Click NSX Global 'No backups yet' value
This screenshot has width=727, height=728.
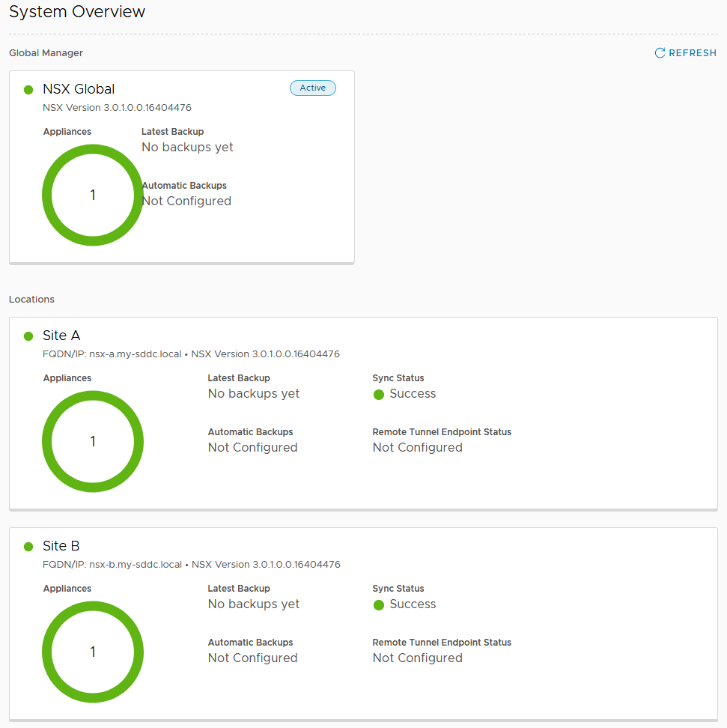point(187,148)
